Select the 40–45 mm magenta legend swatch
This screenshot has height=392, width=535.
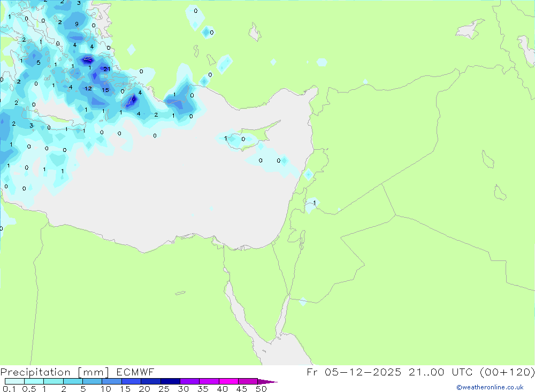228,381
